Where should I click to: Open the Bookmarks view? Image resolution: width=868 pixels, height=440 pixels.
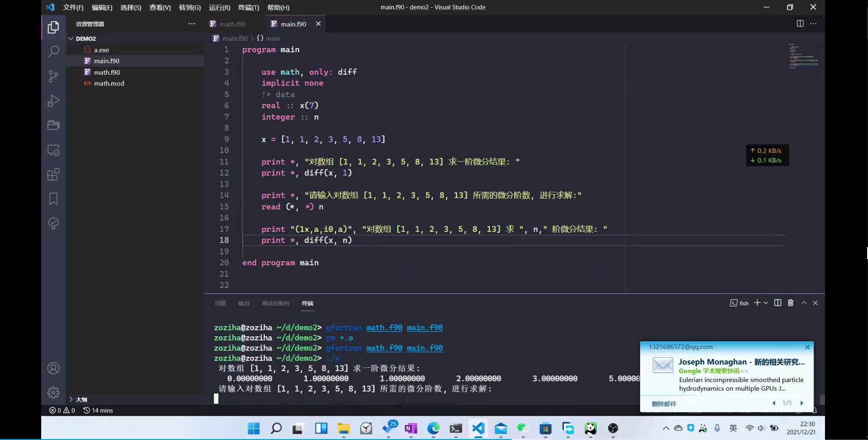(x=53, y=199)
